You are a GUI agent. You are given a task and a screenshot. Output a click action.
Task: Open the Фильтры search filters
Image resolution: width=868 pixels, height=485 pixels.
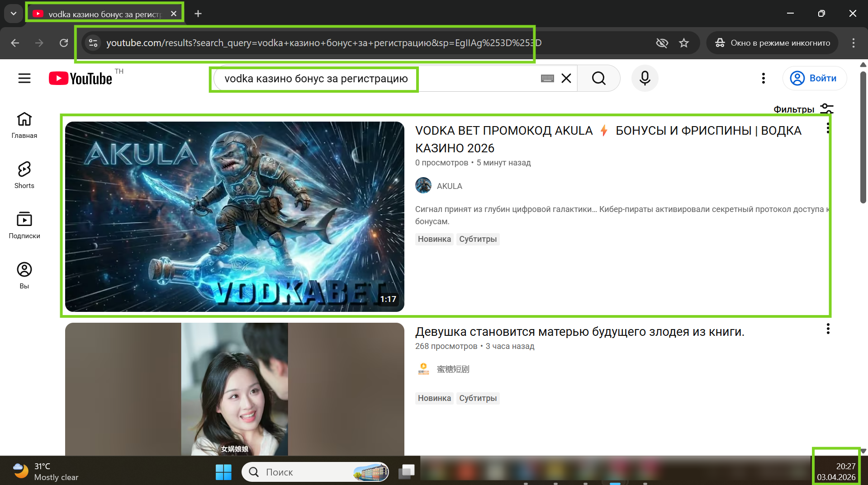click(803, 109)
